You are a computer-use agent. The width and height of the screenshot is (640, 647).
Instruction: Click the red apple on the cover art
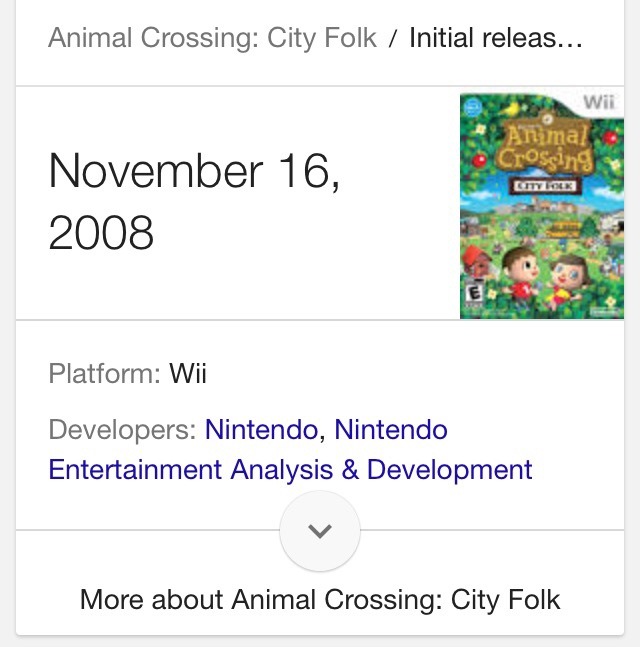[x=478, y=161]
